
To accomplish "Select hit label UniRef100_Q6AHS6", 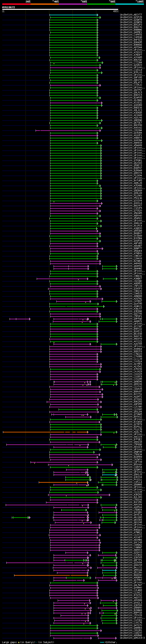I will (x=131, y=266).
